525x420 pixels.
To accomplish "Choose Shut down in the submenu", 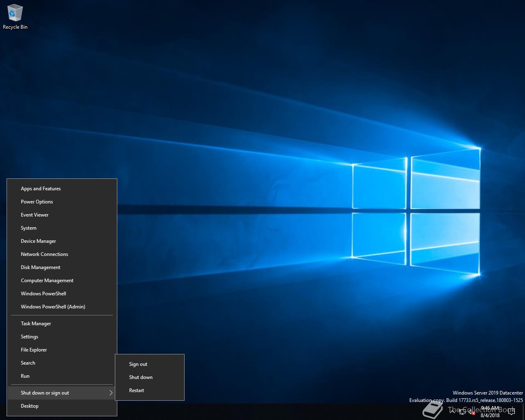I will 150,377.
